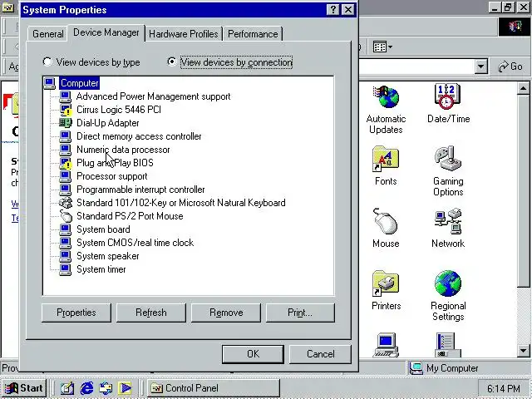Viewport: 532px width, 399px height.
Task: Open the Start menu
Action: tap(24, 388)
